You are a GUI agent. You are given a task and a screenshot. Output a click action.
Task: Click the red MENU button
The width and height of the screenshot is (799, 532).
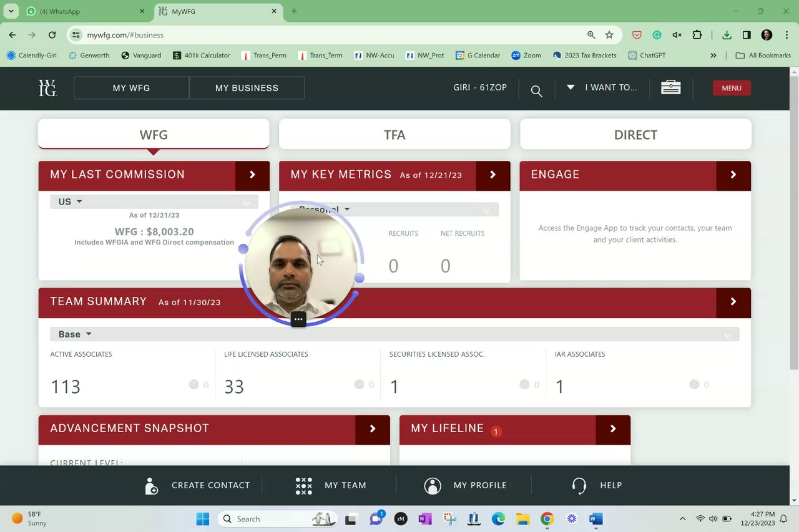[732, 88]
